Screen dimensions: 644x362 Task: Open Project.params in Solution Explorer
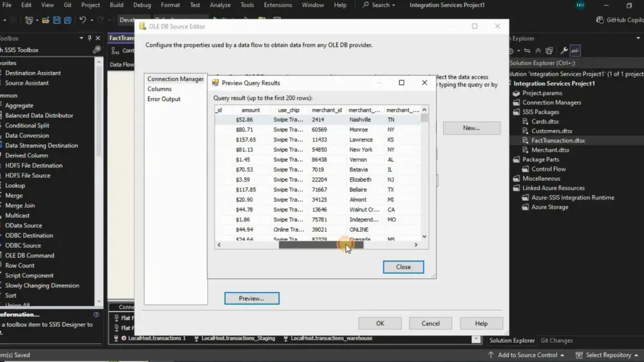(542, 93)
